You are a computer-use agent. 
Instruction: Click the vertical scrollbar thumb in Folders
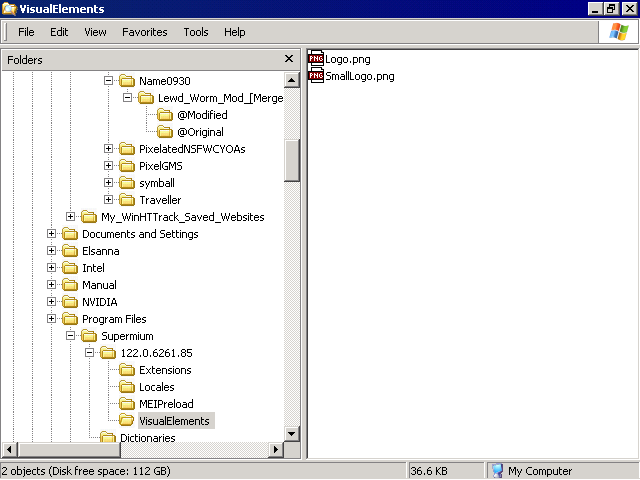point(291,160)
